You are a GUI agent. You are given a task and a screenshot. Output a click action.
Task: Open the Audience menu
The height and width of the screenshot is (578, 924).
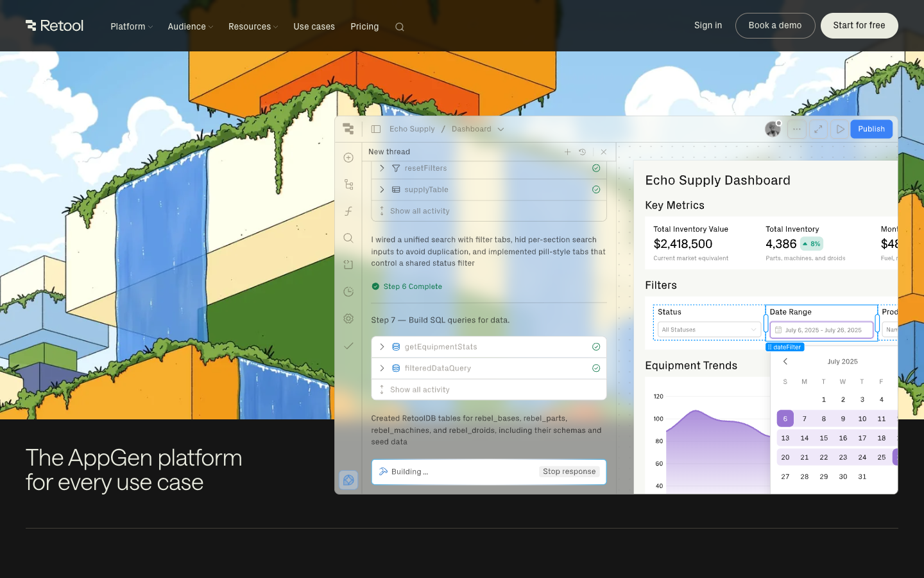coord(191,26)
